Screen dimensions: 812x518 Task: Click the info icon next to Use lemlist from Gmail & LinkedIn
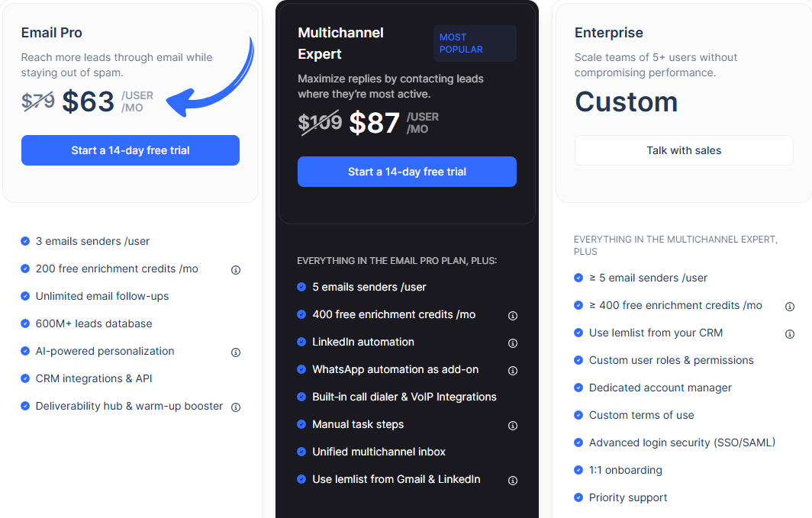pos(513,480)
